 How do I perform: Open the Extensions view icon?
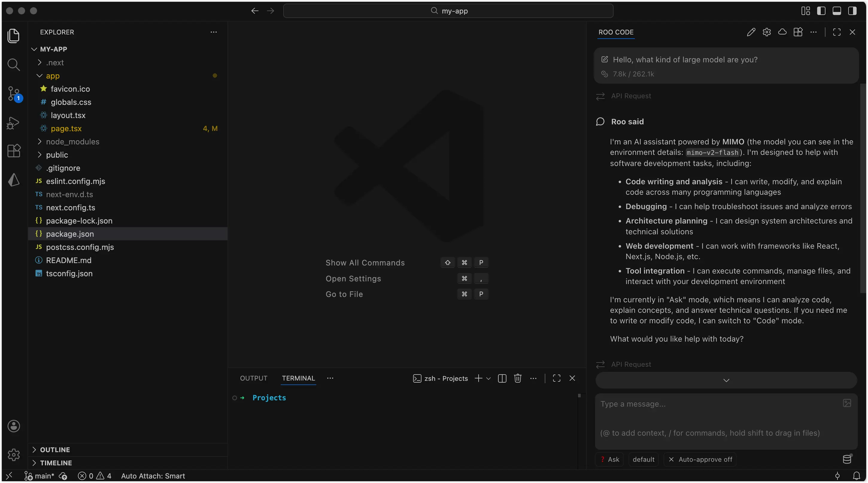pos(13,150)
